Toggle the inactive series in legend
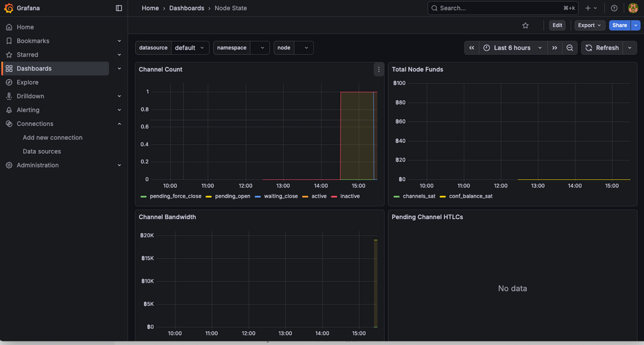 pos(350,196)
